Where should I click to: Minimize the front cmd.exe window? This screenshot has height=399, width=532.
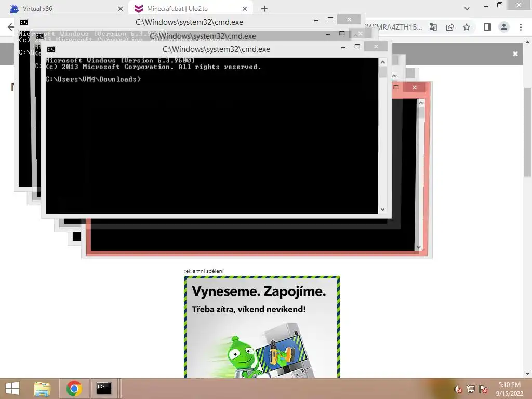[343, 47]
